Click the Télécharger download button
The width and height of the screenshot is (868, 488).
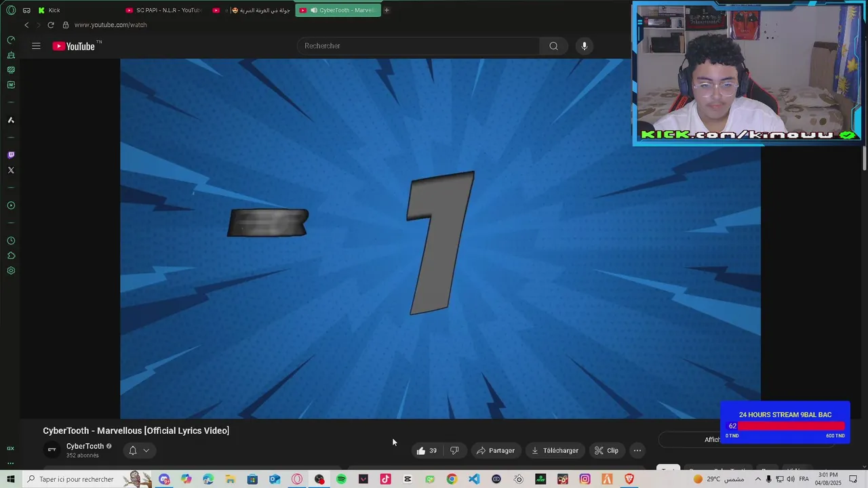555,451
